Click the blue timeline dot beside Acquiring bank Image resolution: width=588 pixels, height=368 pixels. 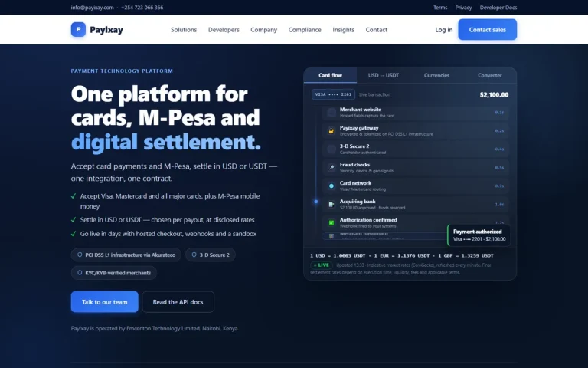coord(315,202)
